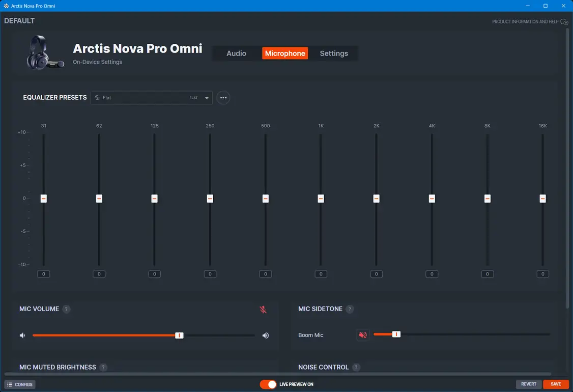Click the 31 Hz equalizer slider handle
Image resolution: width=573 pixels, height=392 pixels.
coord(43,199)
